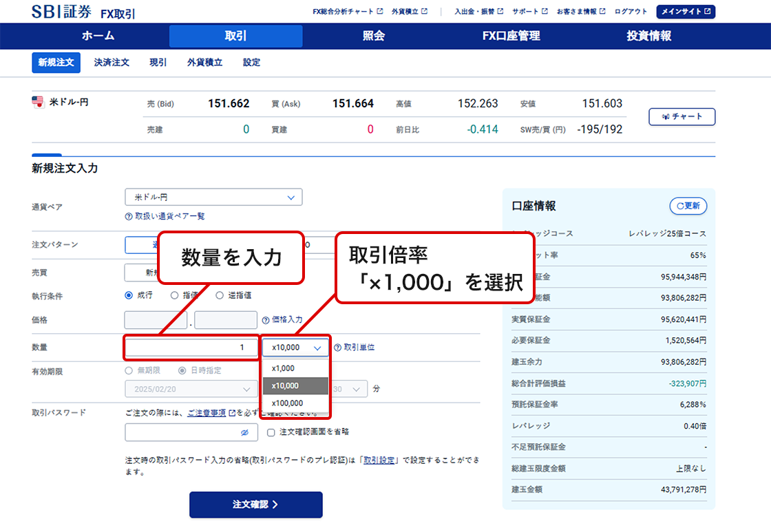The image size is (771, 532).
Task: Select the 設定 sub tab
Action: pos(251,63)
